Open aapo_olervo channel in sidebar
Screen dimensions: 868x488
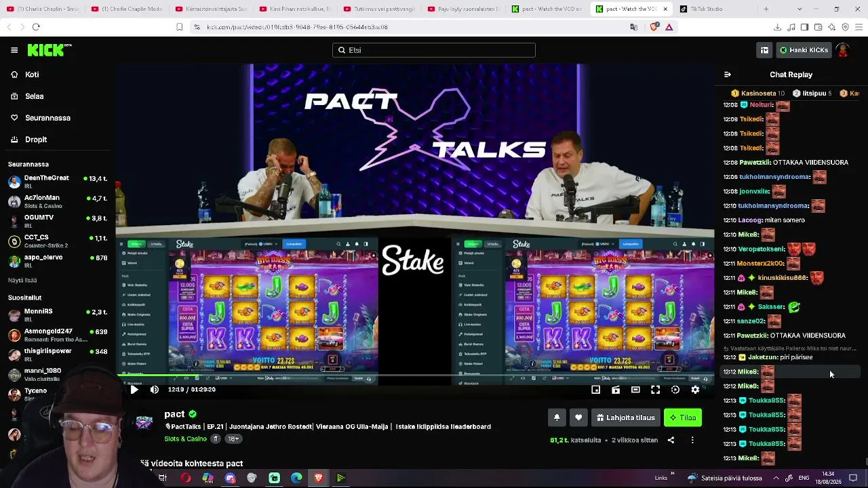point(58,260)
